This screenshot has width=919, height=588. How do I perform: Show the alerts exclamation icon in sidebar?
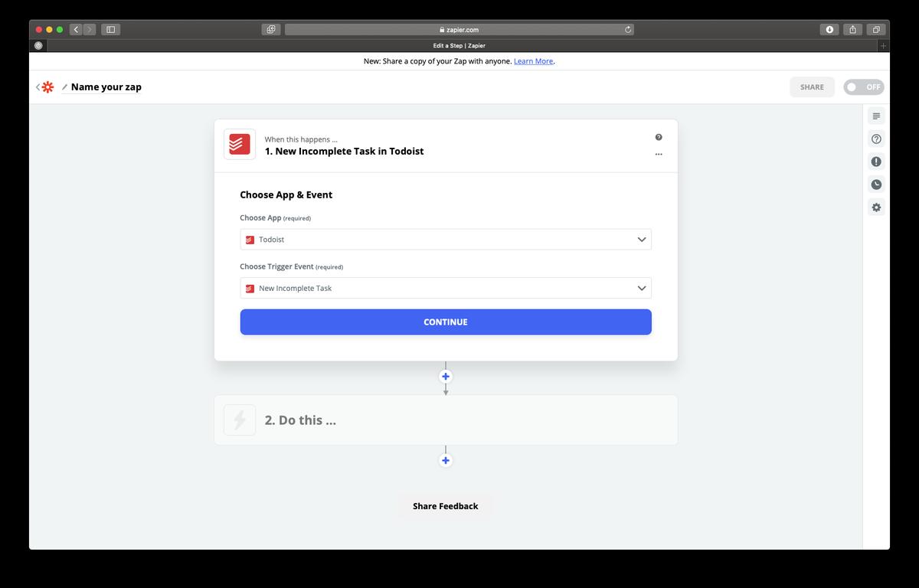pyautogui.click(x=876, y=162)
